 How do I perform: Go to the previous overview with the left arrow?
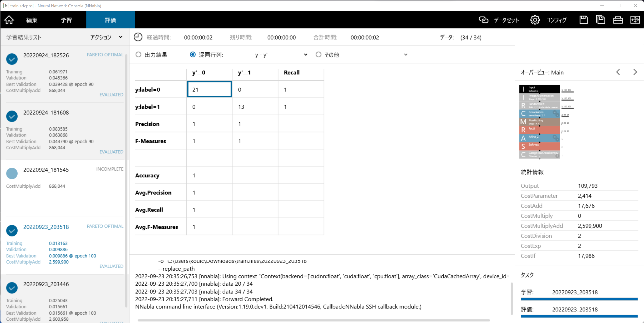click(618, 72)
